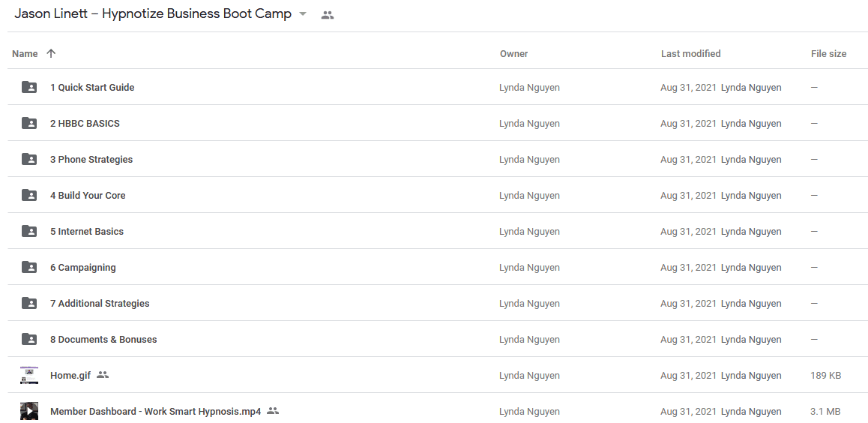Viewport: 868px width, 423px height.
Task: Open the folder title dropdown arrow
Action: (x=303, y=14)
